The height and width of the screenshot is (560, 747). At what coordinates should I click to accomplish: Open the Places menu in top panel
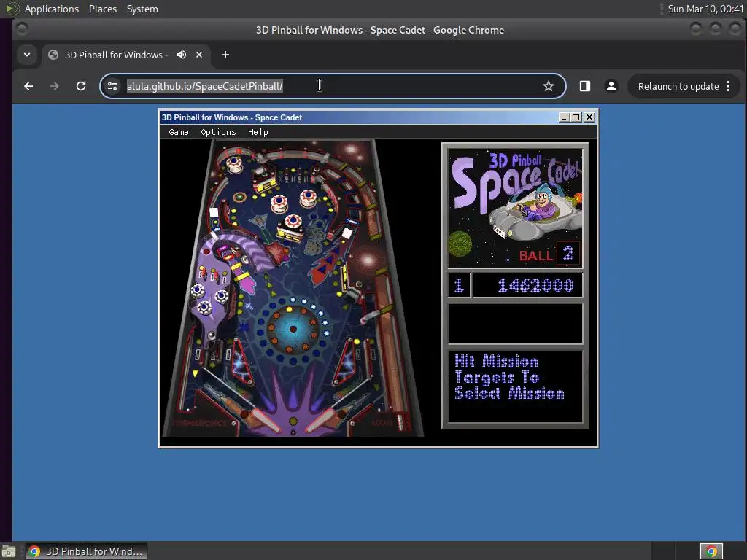[102, 9]
